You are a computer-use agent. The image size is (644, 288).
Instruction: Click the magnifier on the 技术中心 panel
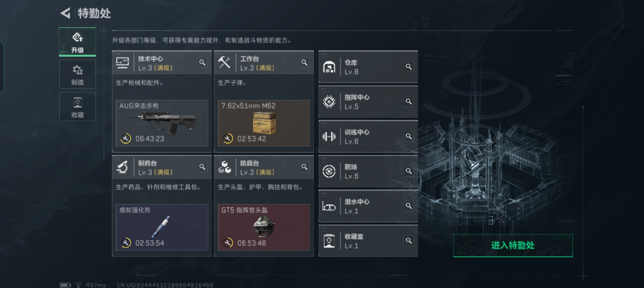tap(202, 63)
